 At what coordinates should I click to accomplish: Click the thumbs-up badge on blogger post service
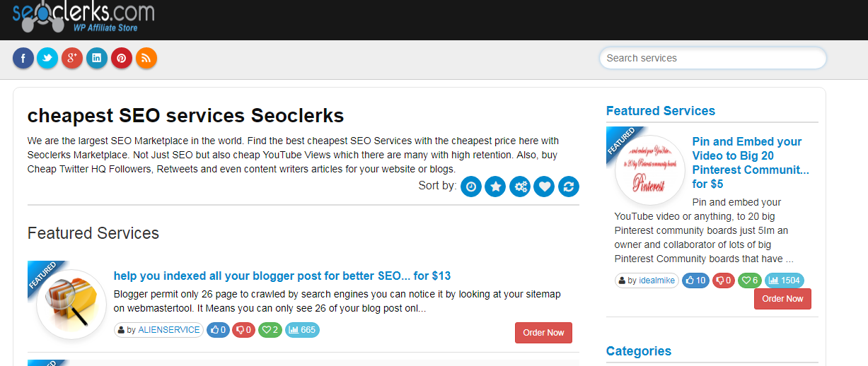click(x=218, y=330)
